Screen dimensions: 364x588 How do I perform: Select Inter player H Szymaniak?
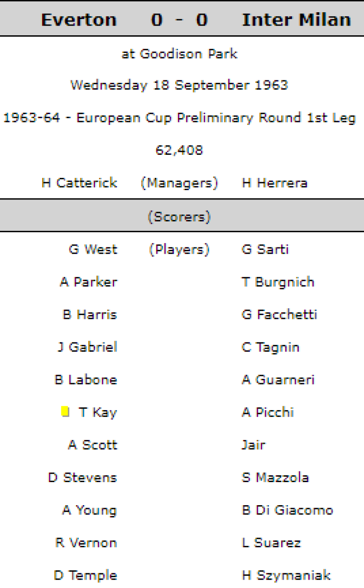(x=286, y=575)
